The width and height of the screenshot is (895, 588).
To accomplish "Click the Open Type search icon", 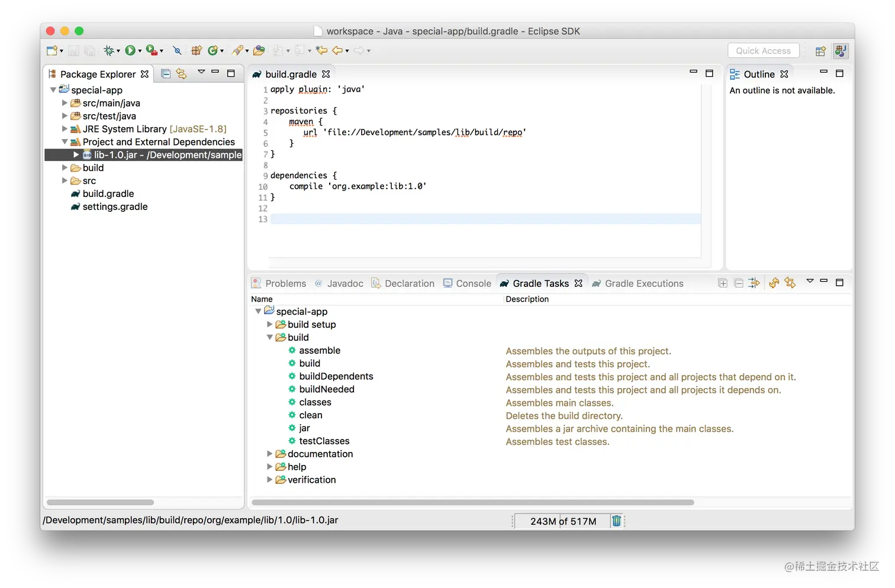I will click(237, 51).
